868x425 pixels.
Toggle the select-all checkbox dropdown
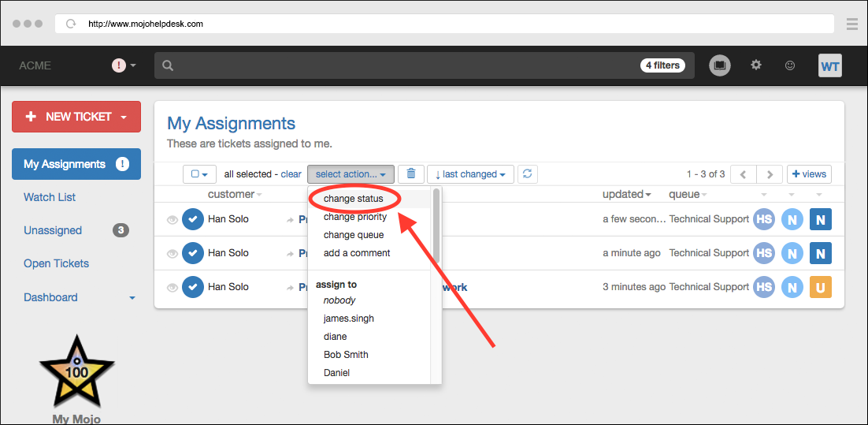coord(199,174)
